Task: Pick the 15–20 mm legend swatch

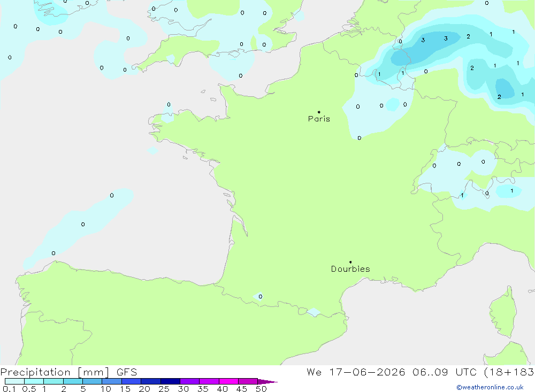Action: pos(132,381)
